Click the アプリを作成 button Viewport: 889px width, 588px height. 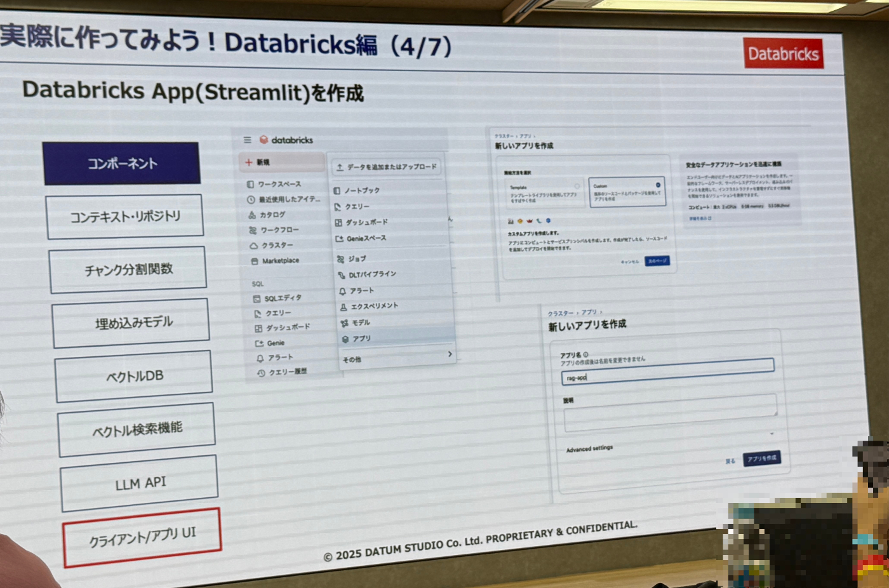click(x=761, y=458)
